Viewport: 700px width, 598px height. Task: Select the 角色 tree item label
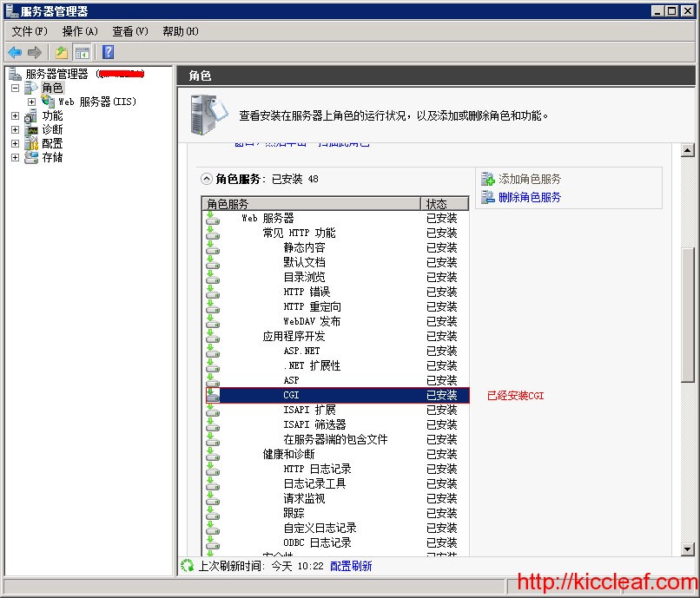52,88
